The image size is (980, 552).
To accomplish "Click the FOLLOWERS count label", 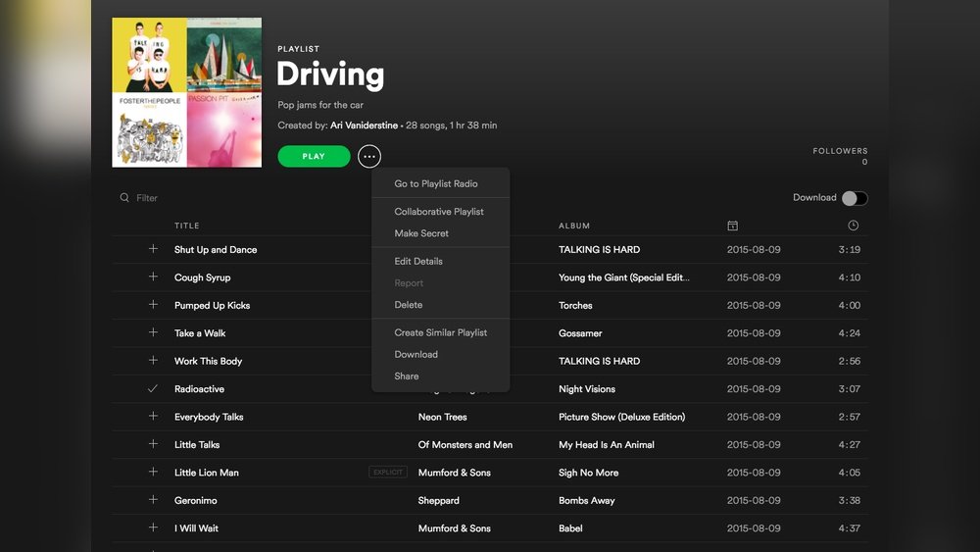I will point(840,151).
